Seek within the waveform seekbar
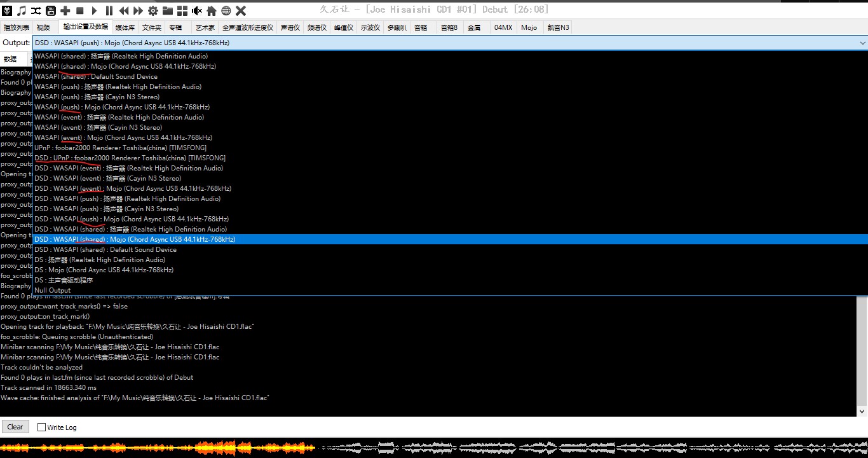 pyautogui.click(x=434, y=448)
